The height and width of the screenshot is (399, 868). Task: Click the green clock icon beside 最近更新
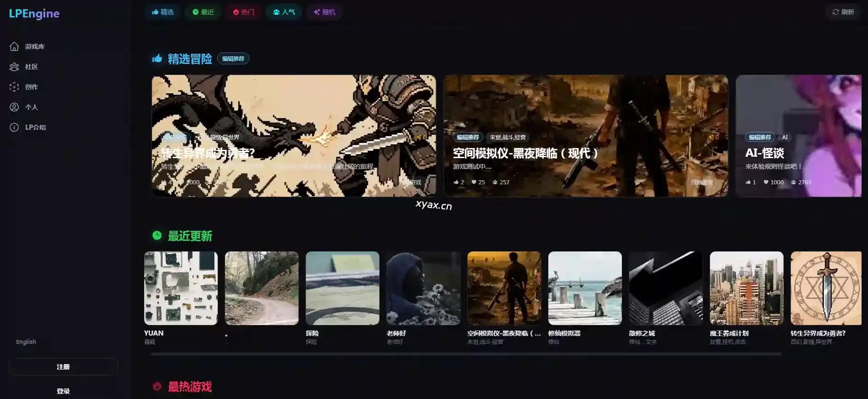[157, 236]
